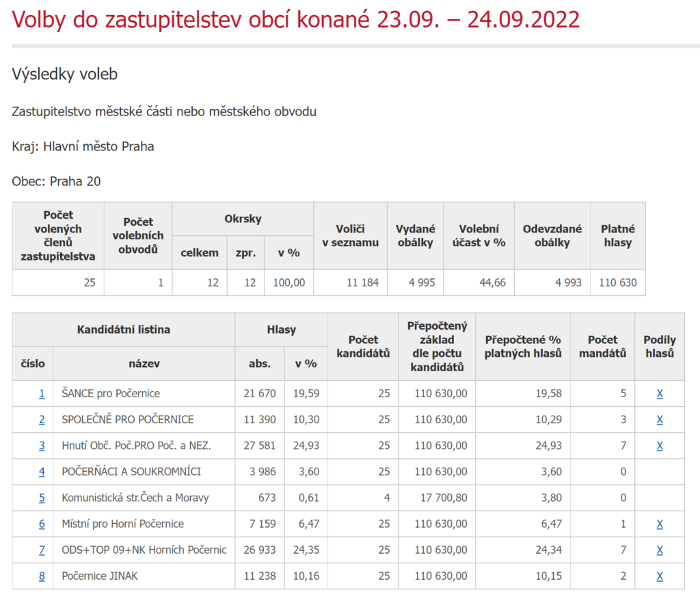Viewport: 700px width, 603px height.
Task: Select the vote count 11 238
Action: pyautogui.click(x=260, y=576)
